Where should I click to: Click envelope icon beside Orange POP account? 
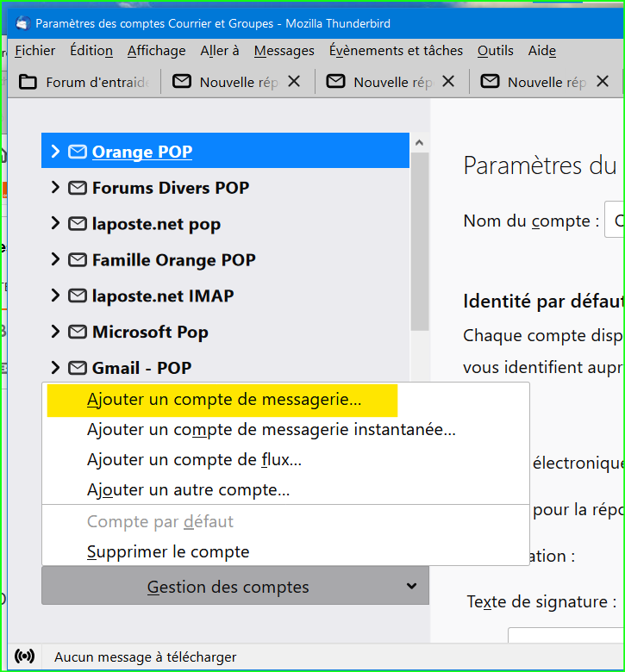[x=78, y=152]
